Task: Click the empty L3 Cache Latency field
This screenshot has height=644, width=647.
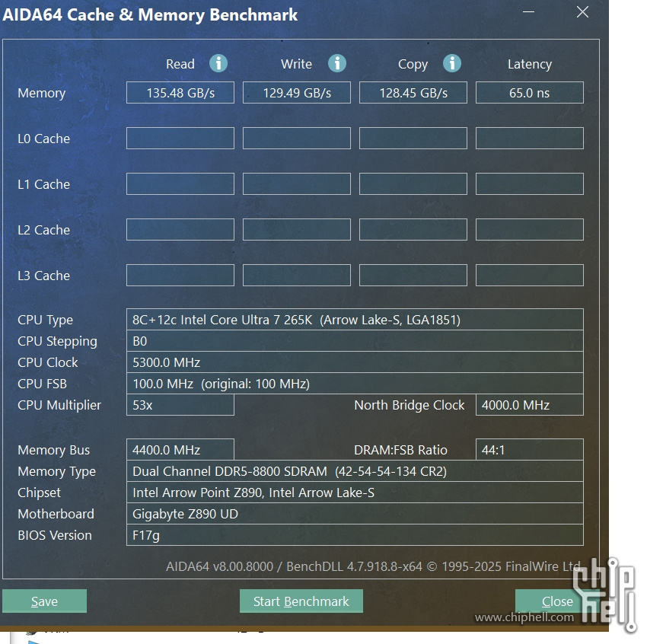Action: 530,276
